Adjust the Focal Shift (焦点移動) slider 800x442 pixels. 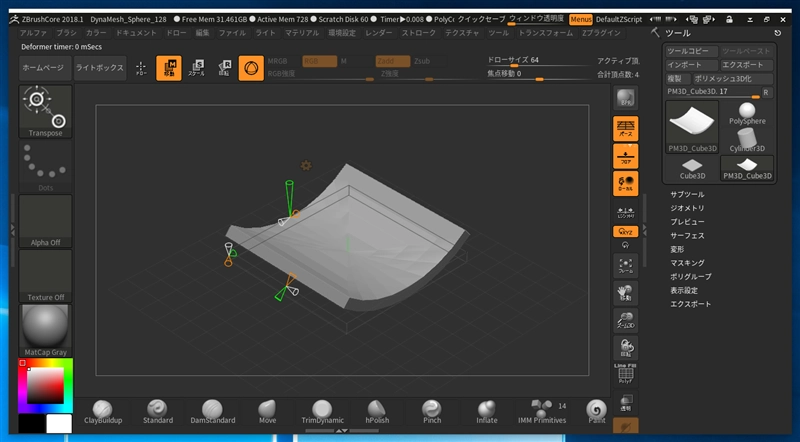(538, 75)
